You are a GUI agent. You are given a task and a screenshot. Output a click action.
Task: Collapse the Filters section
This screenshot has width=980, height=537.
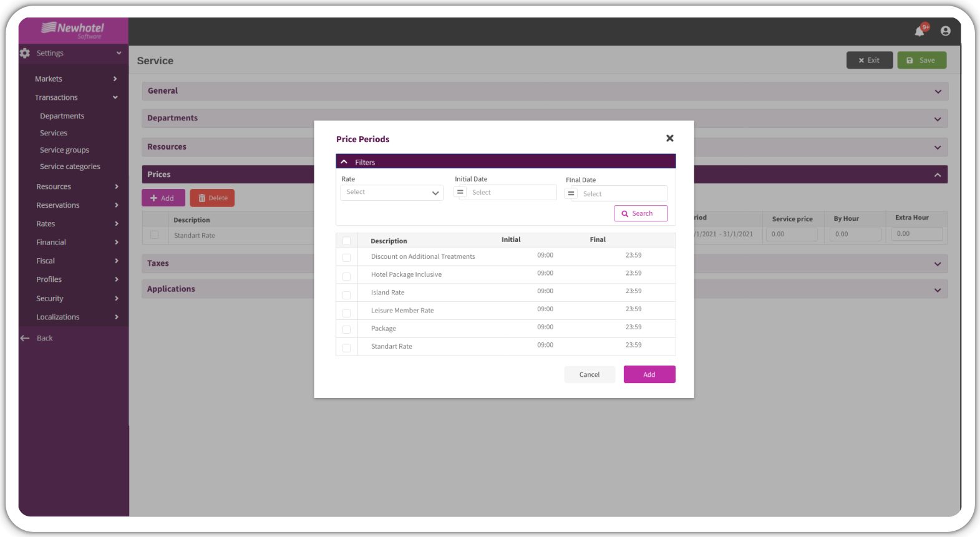pos(344,162)
